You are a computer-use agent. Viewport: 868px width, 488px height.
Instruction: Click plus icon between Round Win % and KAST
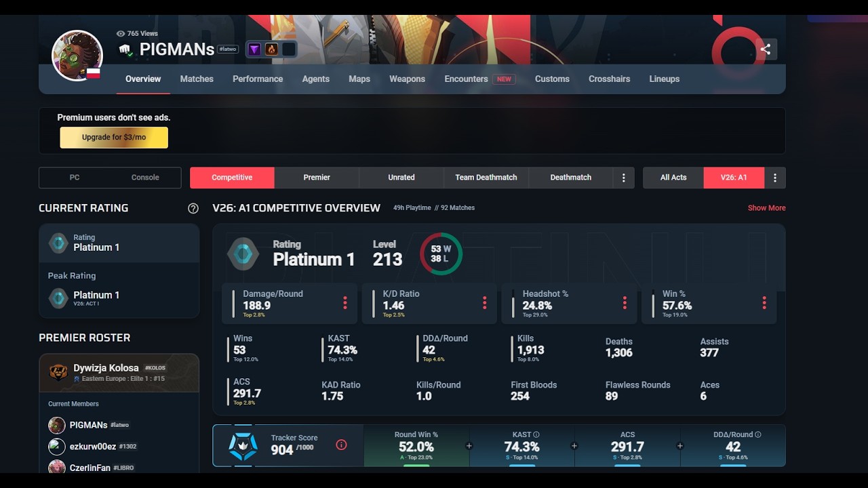coord(469,446)
